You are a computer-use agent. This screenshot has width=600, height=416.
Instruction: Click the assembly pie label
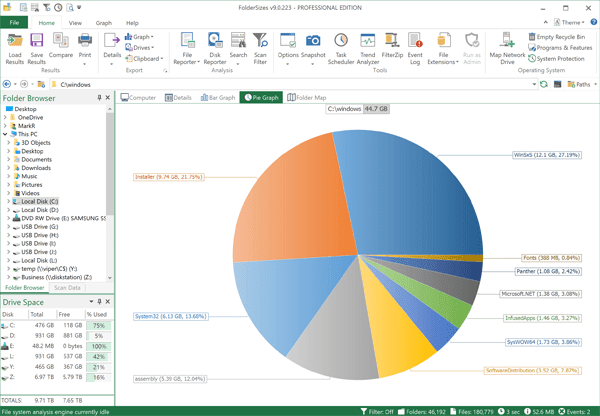click(x=170, y=378)
